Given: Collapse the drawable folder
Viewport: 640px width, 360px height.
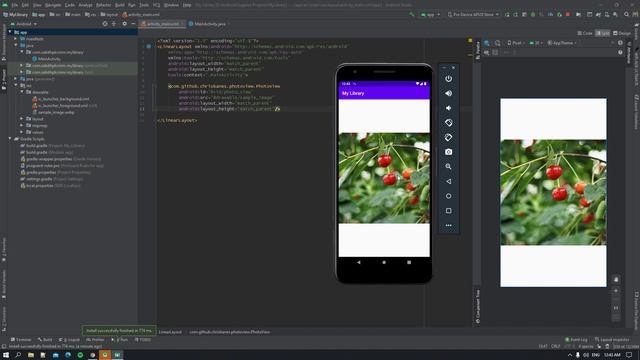Looking at the screenshot, I should [22, 92].
